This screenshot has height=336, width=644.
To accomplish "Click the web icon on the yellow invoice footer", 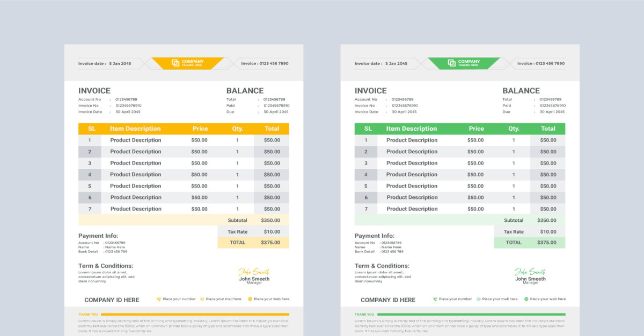I will [249, 299].
